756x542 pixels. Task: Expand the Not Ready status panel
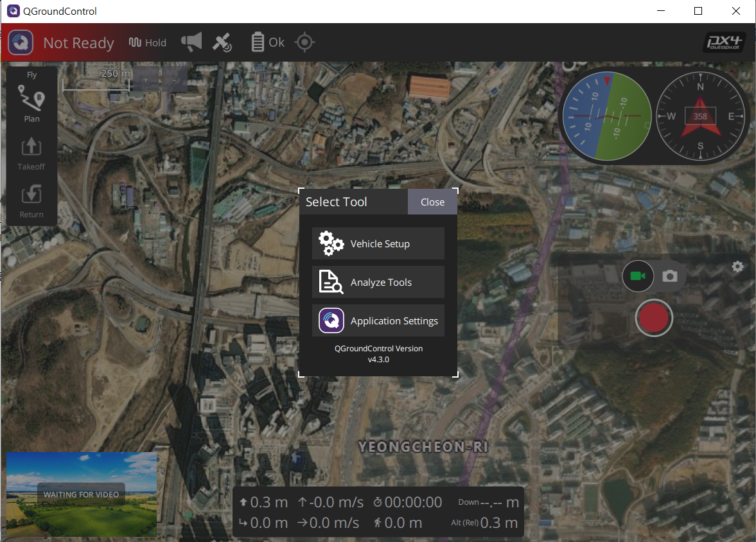(x=78, y=43)
